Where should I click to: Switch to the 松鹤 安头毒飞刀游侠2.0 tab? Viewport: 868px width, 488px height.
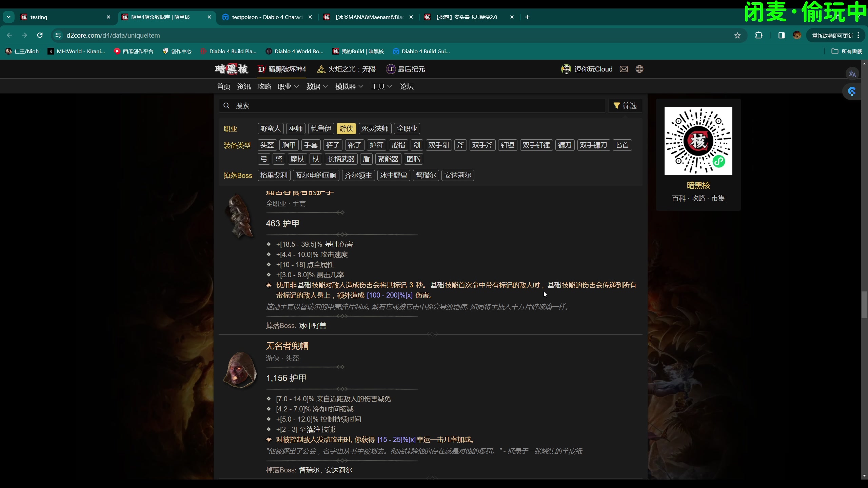click(x=469, y=17)
